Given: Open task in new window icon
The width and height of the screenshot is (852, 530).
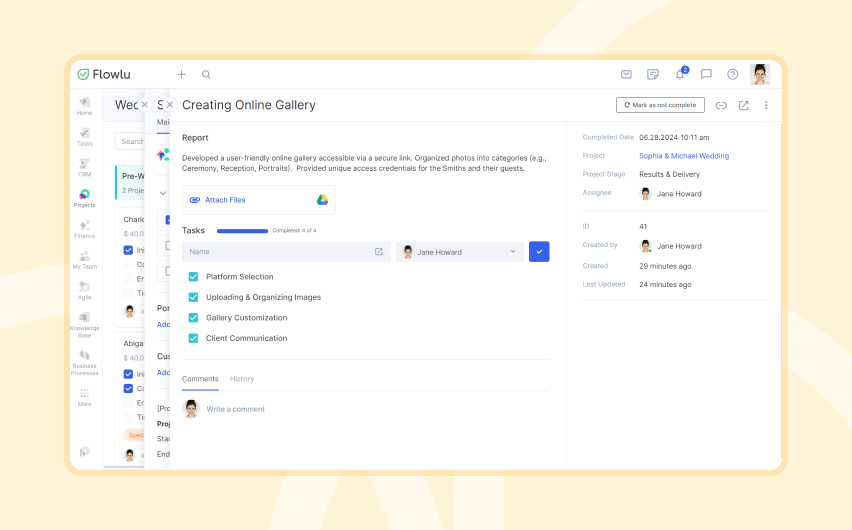Looking at the screenshot, I should tap(744, 105).
